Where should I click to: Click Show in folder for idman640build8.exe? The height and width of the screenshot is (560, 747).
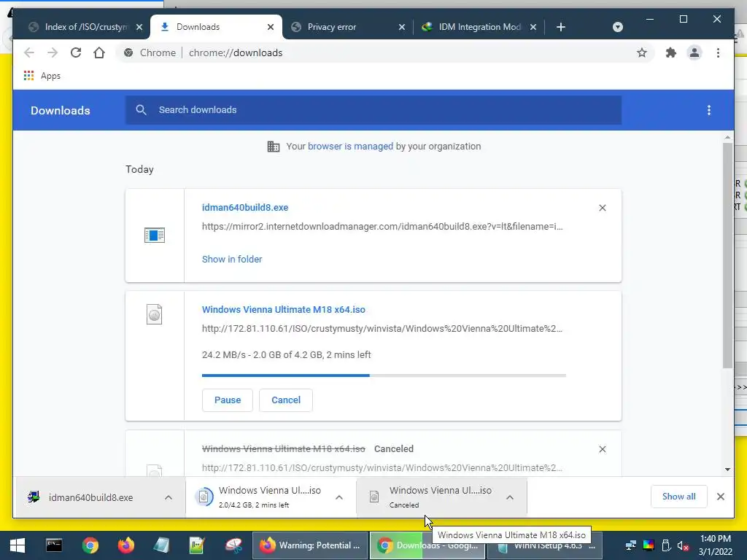(x=232, y=259)
